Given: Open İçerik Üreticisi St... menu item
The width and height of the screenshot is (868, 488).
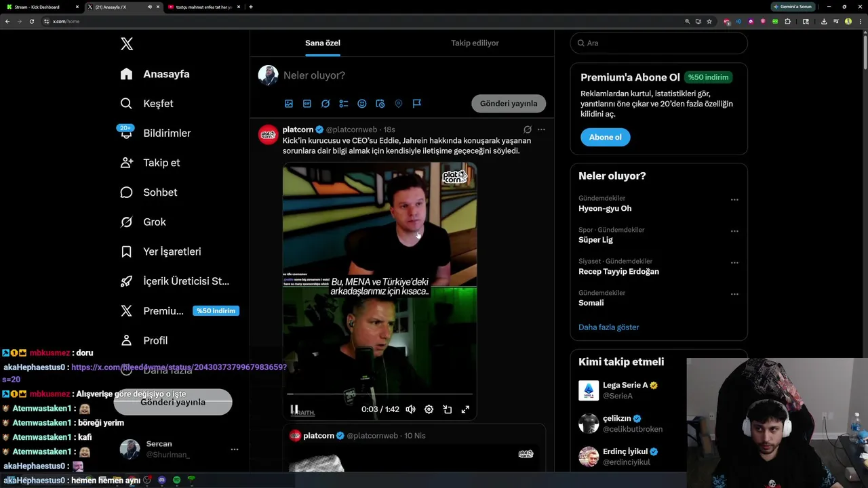Looking at the screenshot, I should [x=175, y=281].
